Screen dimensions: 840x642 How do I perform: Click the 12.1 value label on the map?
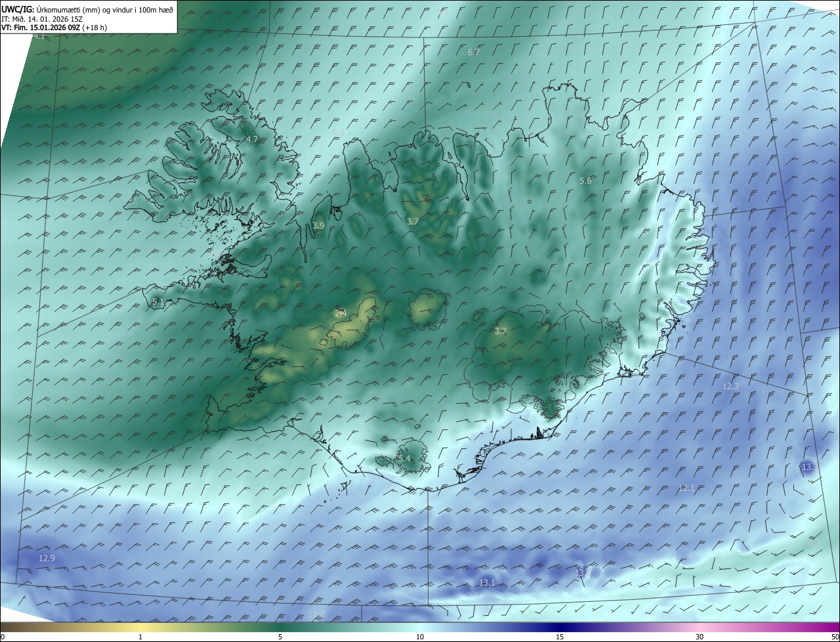pyautogui.click(x=686, y=488)
